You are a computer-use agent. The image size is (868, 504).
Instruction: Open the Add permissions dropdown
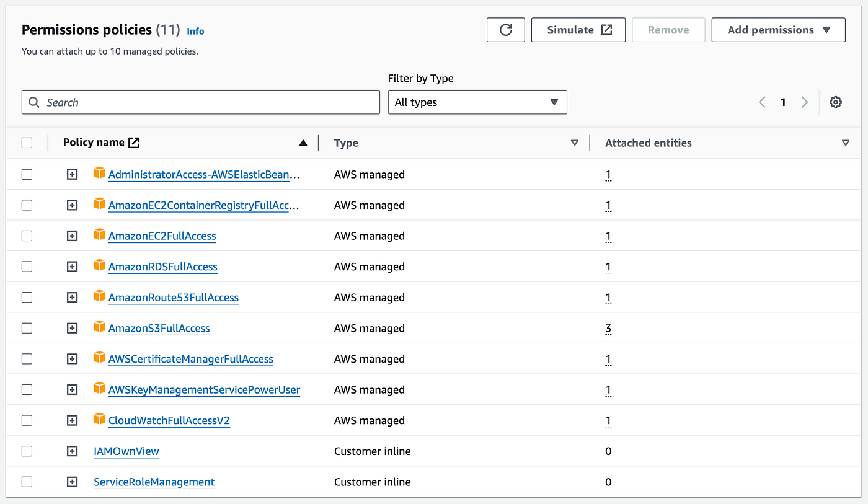click(x=778, y=30)
